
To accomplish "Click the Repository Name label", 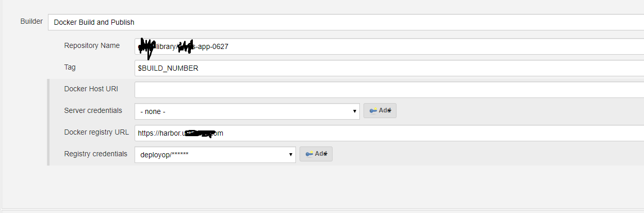I will coord(92,45).
